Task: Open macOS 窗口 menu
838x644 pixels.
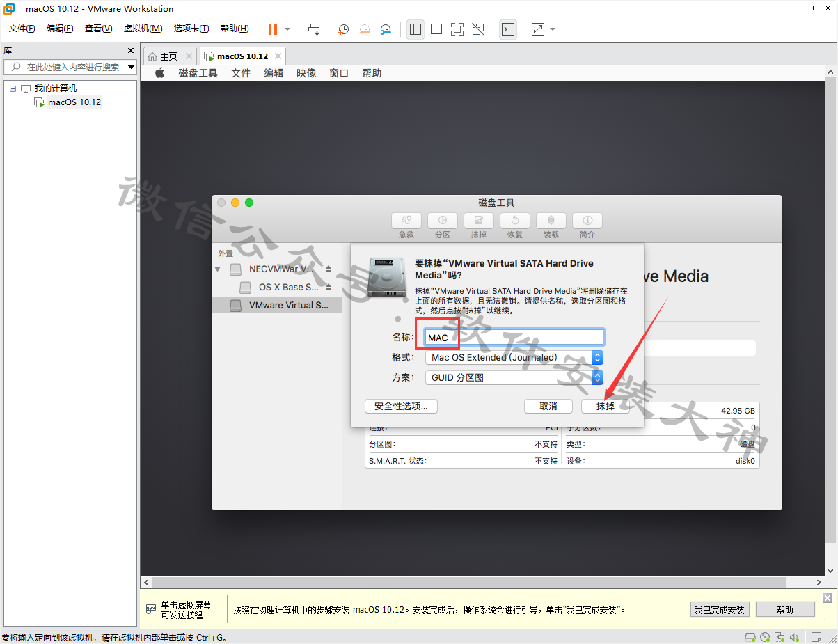Action: 339,73
